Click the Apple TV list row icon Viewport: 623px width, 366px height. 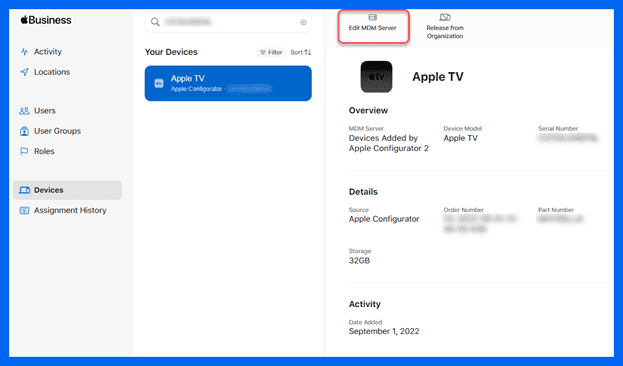[159, 83]
